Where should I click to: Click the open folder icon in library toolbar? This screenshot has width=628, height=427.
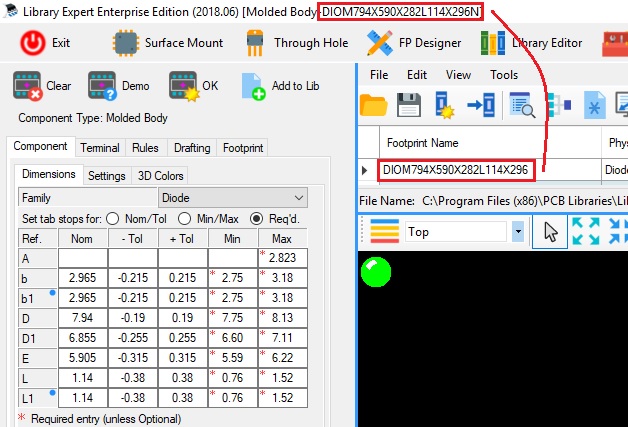(373, 104)
